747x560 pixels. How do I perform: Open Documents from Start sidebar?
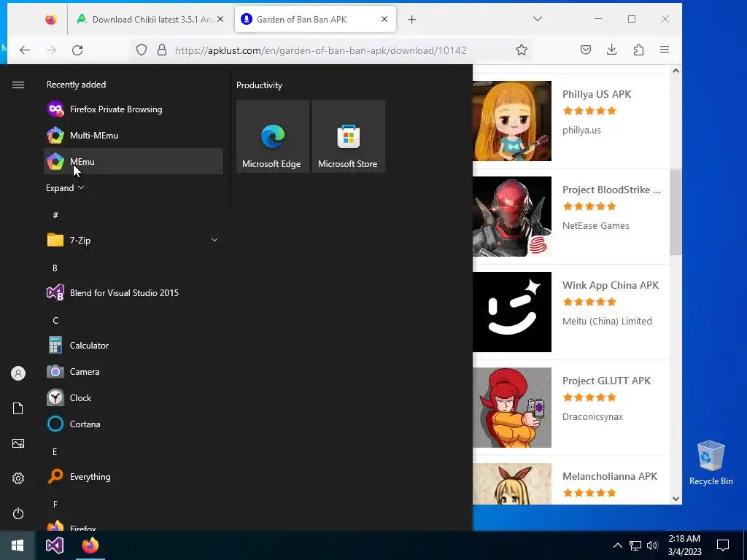click(x=18, y=408)
